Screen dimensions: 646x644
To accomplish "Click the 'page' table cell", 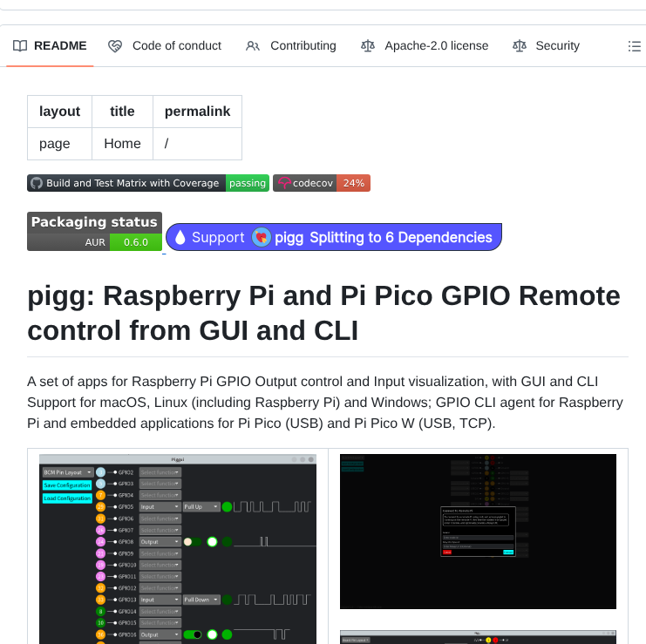I will click(x=59, y=144).
